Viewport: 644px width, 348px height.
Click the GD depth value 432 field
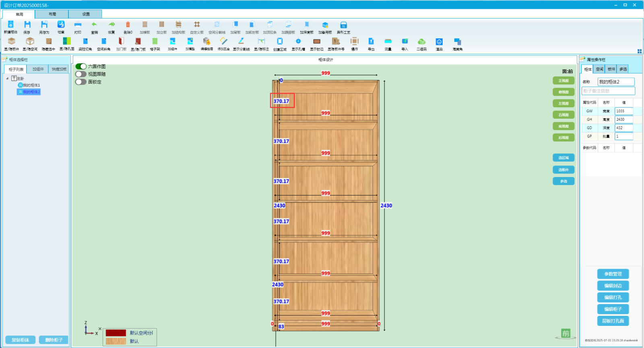[x=624, y=128]
